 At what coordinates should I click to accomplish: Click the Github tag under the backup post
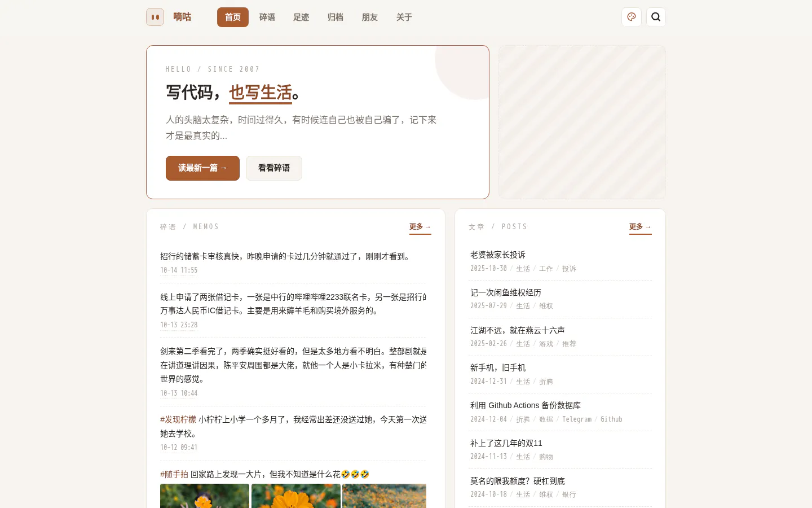point(611,419)
